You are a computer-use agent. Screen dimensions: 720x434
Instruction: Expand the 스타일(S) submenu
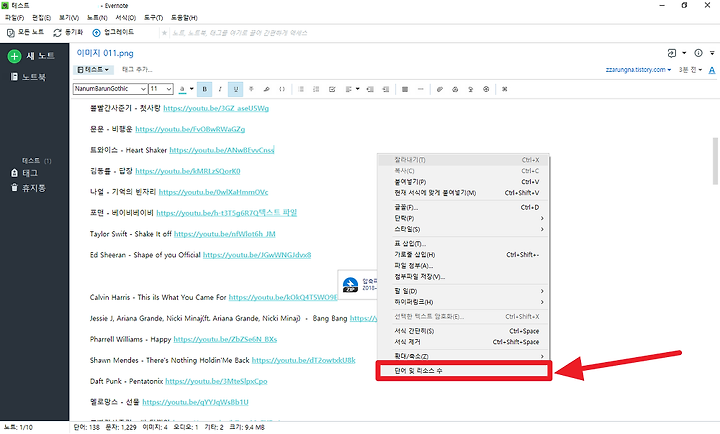(x=464, y=229)
